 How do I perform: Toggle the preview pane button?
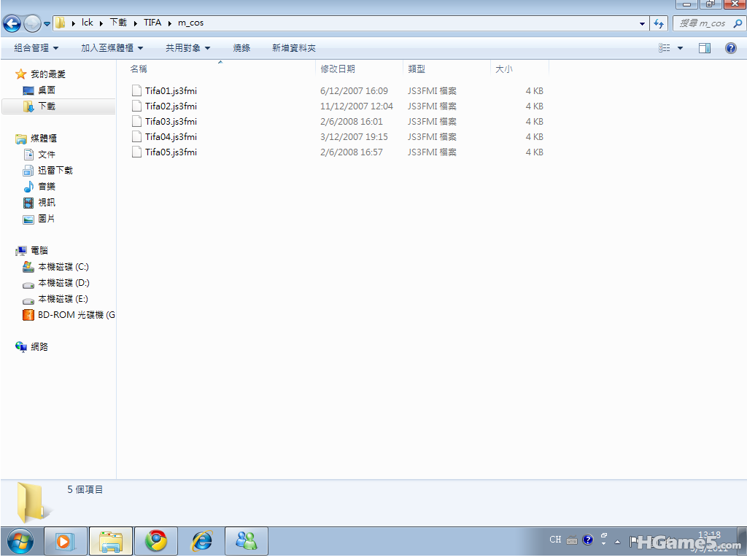tap(704, 48)
